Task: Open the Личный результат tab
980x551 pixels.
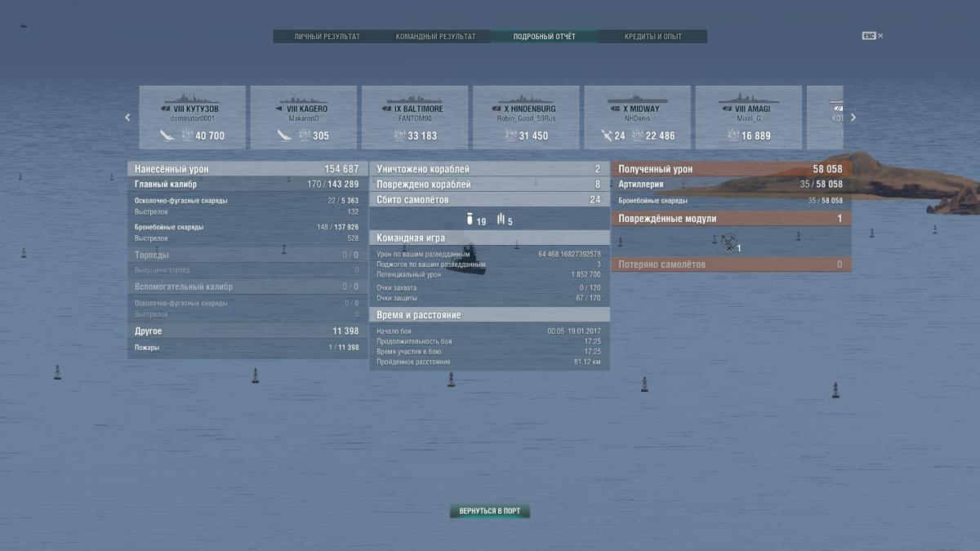Action: pyautogui.click(x=327, y=37)
